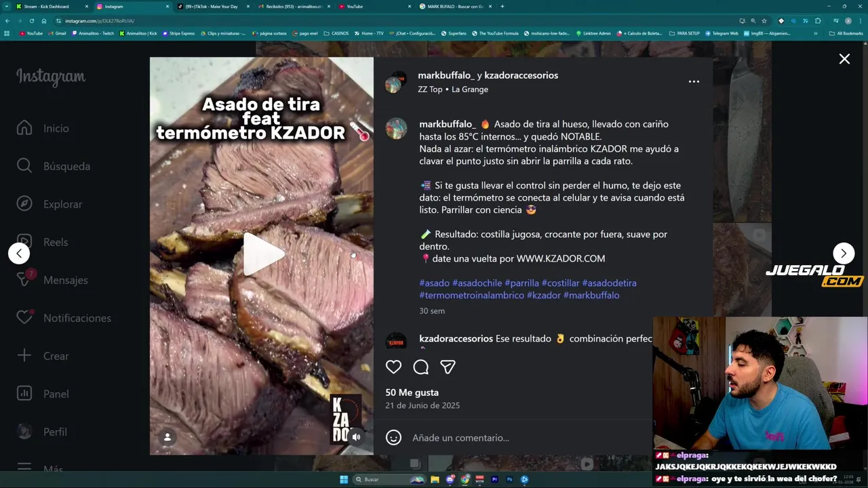Switch to Recibidos (953) Gmail tab

point(293,6)
